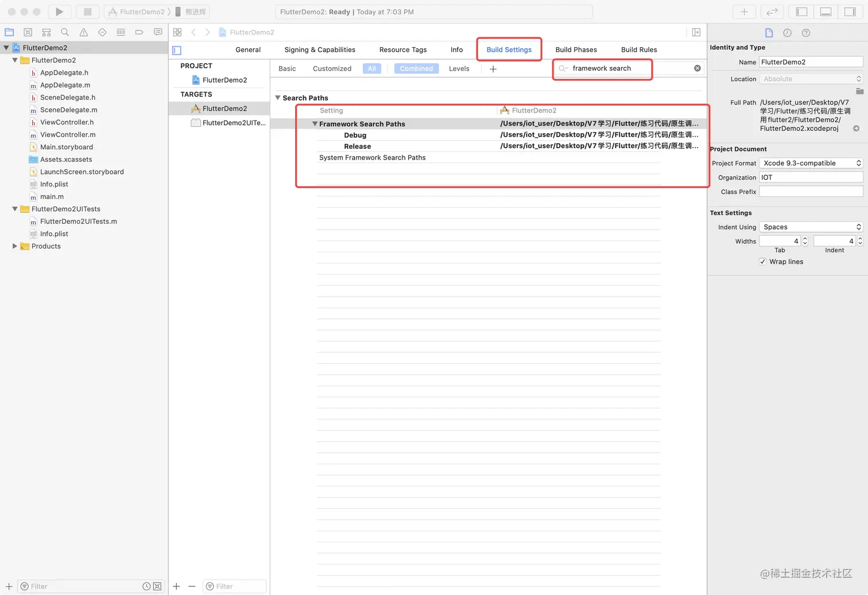The width and height of the screenshot is (868, 595).
Task: Clear the framework search field
Action: pos(697,68)
